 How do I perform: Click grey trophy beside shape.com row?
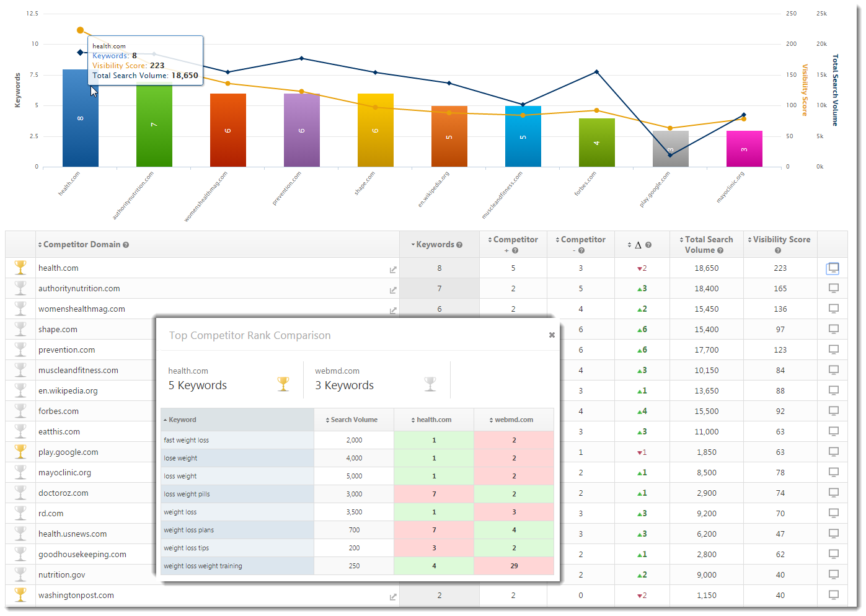click(x=20, y=328)
